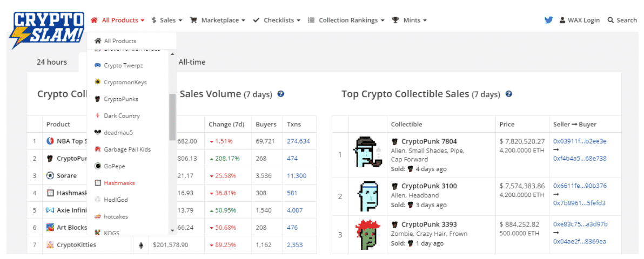Click the Sorare product name

coord(66,176)
